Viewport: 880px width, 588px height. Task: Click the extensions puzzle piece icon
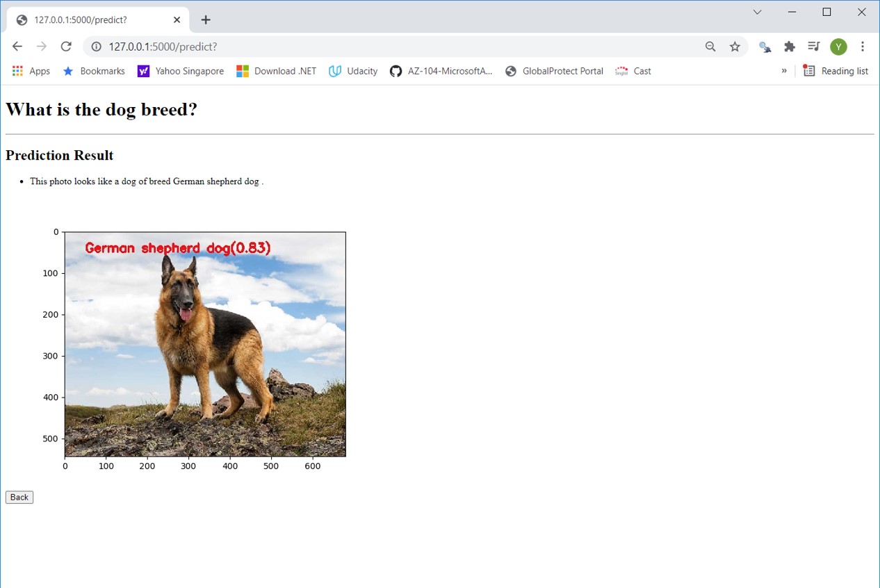[x=789, y=46]
